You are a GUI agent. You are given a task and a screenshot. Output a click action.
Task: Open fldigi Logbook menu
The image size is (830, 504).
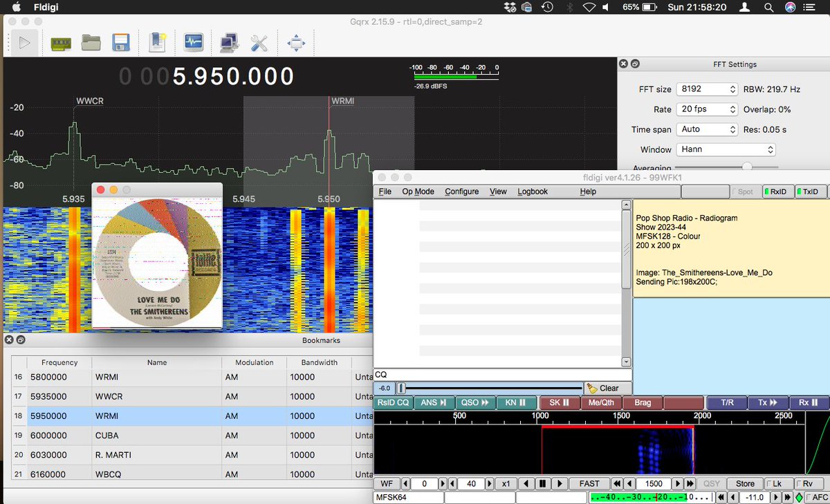533,192
